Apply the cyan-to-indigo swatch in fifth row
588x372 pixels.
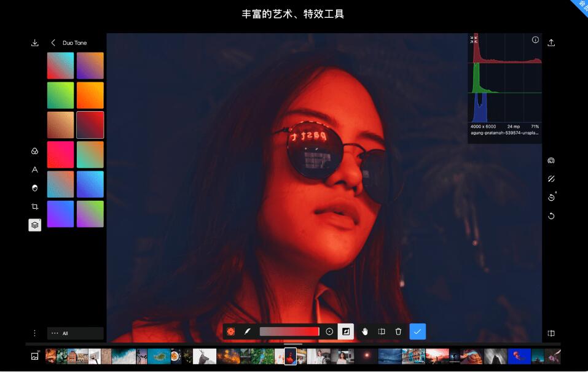[x=90, y=184]
